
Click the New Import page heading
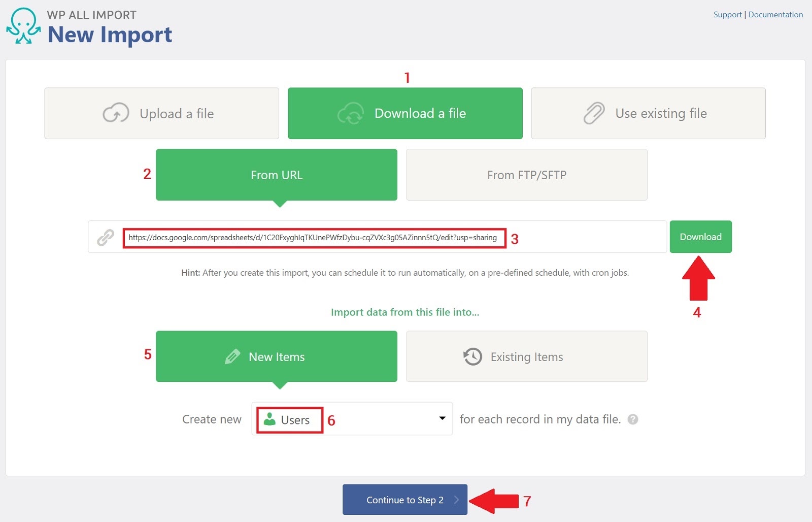point(110,35)
